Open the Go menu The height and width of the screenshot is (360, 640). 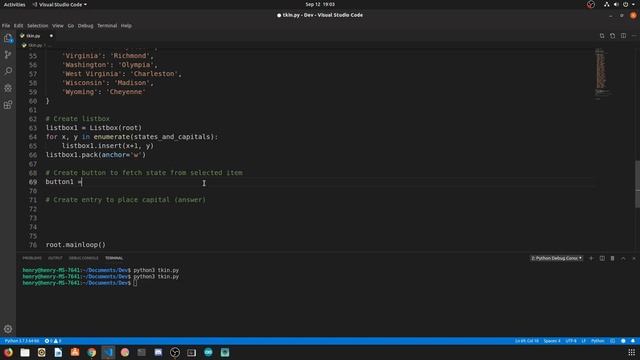tap(71, 26)
